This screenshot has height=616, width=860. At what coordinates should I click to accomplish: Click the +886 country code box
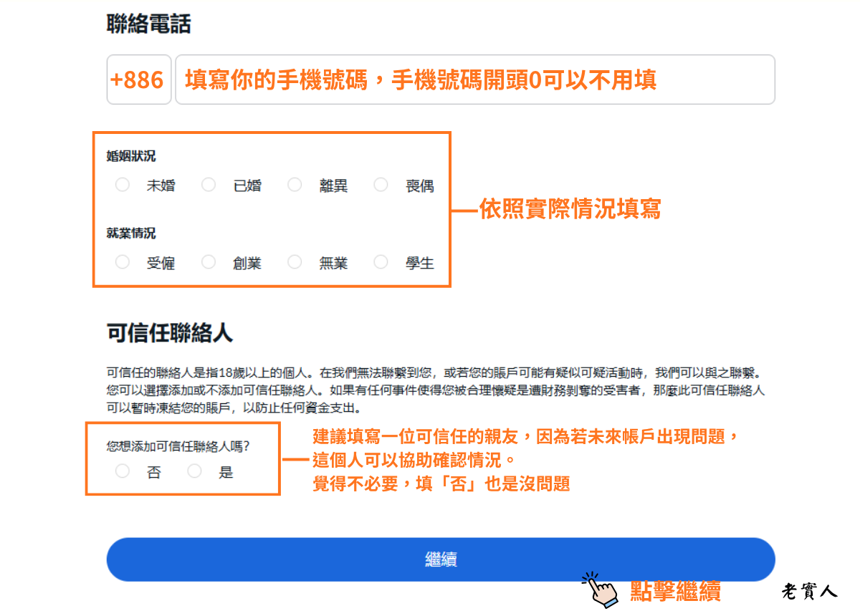click(x=139, y=80)
